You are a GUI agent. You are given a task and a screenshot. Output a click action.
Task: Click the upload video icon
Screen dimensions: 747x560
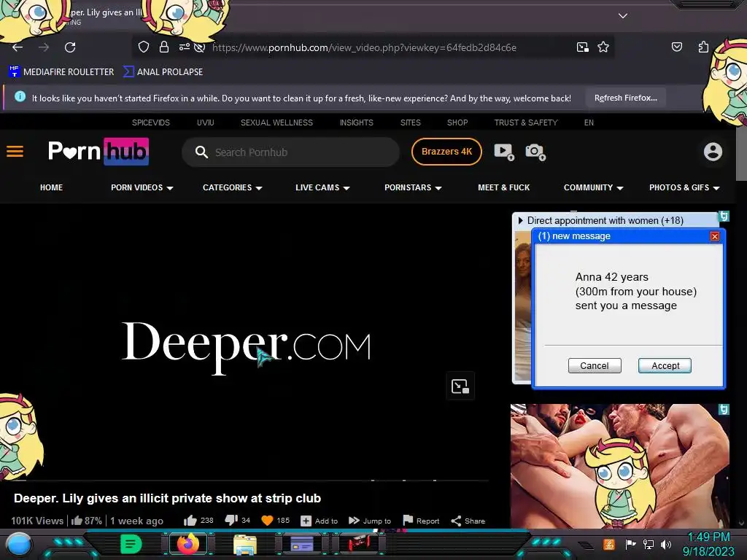pos(503,152)
